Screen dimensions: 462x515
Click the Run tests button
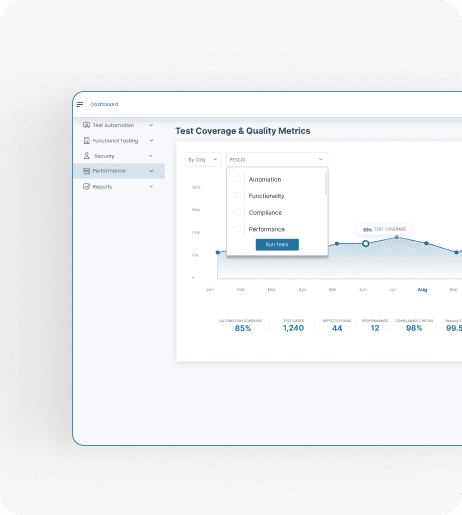[277, 245]
